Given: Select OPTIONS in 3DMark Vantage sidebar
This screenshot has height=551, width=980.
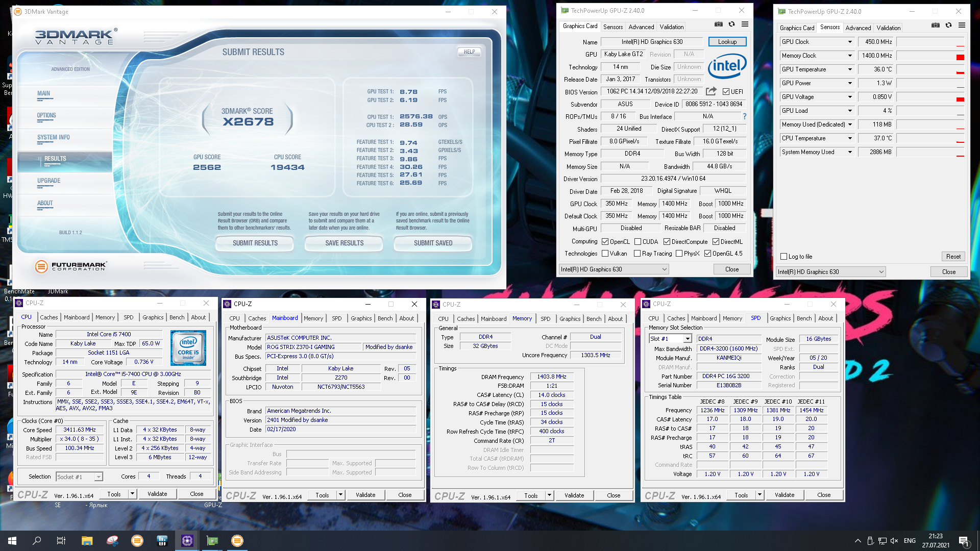Looking at the screenshot, I should point(46,116).
